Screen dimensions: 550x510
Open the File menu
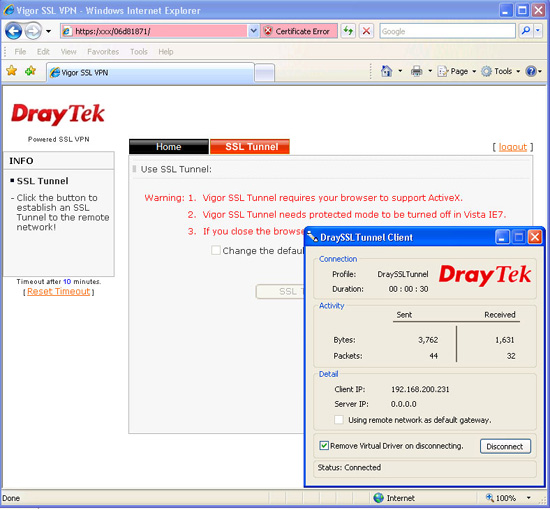[x=20, y=52]
